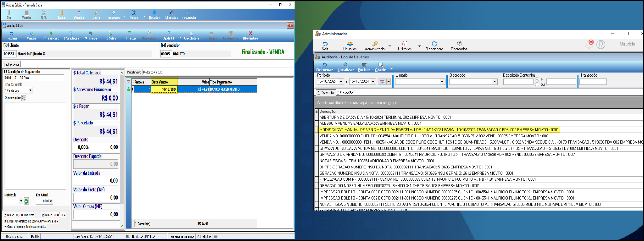
Task: Expand the Usuário filter dropdown
Action: tap(442, 82)
